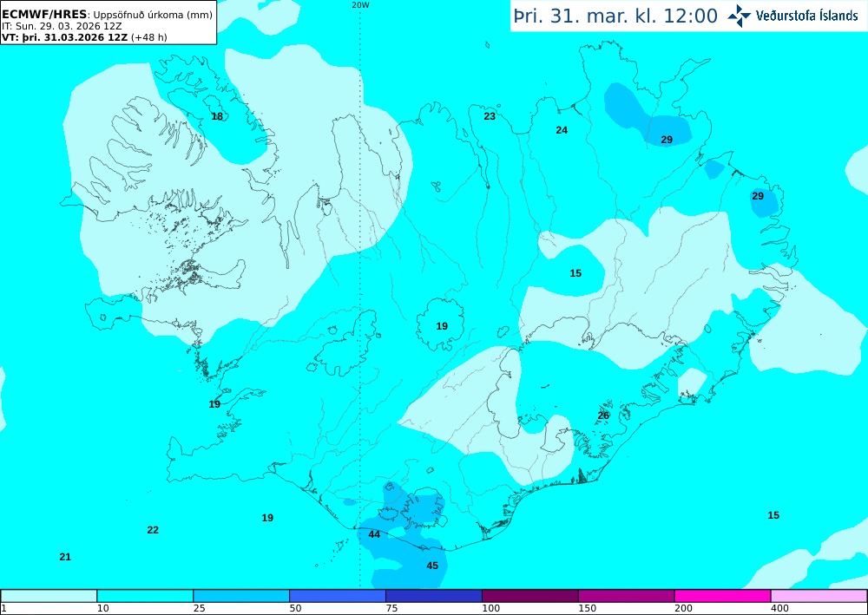
Task: Click the precipitation value 22 over the sea
Action: click(153, 530)
